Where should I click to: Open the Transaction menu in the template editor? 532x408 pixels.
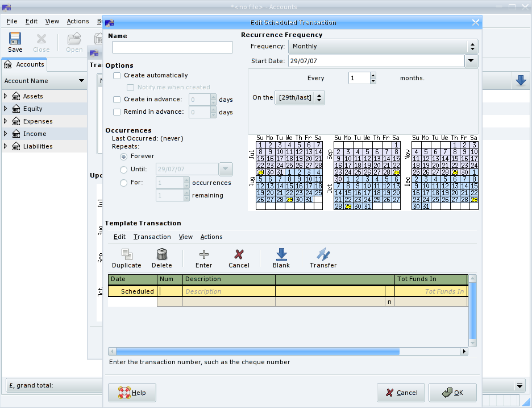point(152,237)
